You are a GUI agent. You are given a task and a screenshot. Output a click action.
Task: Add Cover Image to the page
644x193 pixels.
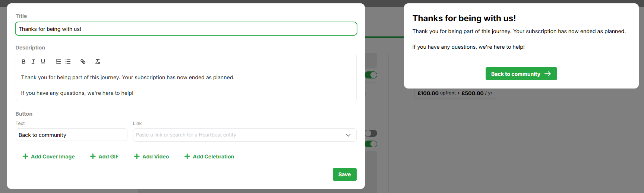point(49,157)
